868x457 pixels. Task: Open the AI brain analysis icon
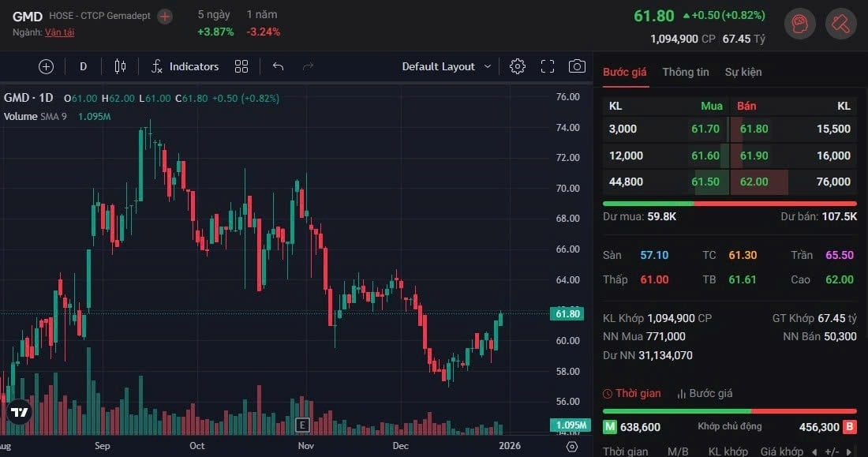point(799,24)
